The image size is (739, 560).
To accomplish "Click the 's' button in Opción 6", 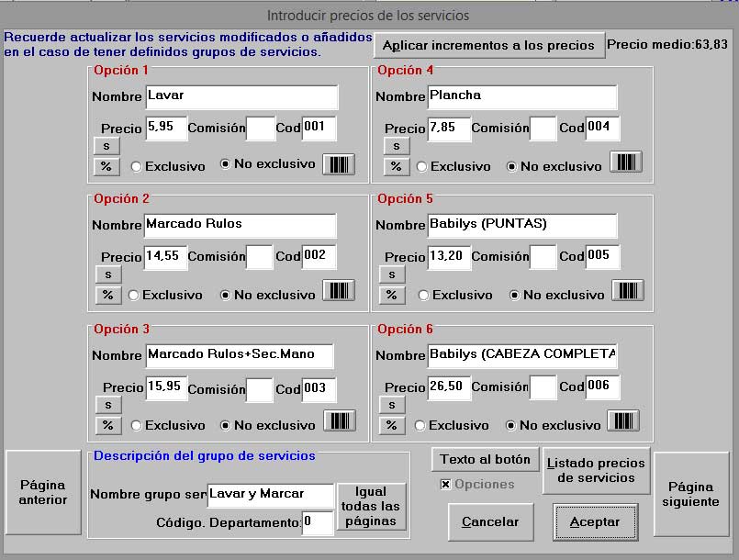I will [x=392, y=405].
